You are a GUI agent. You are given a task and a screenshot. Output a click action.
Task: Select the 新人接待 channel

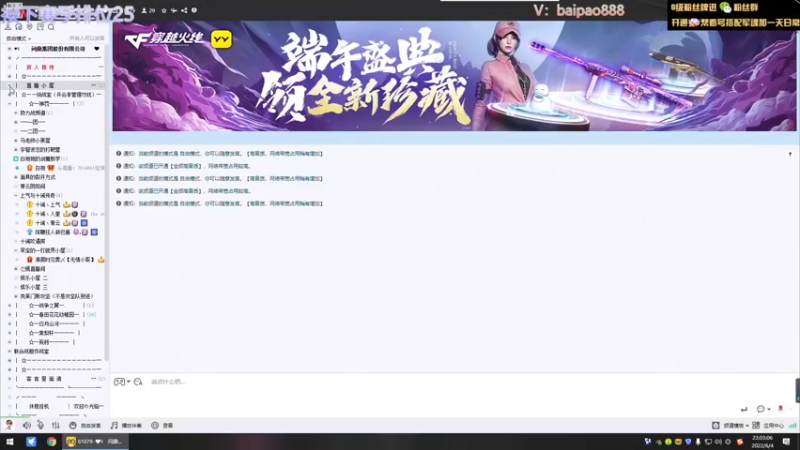click(x=40, y=67)
